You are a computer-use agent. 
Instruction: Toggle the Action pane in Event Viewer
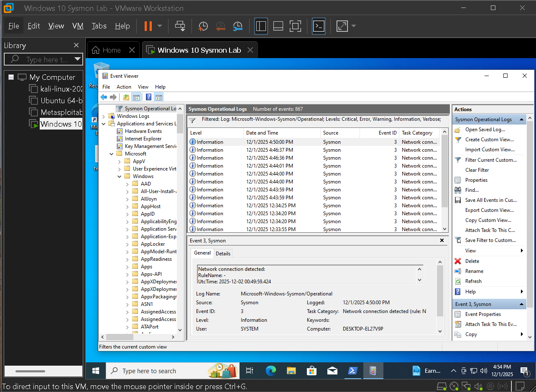[x=158, y=97]
